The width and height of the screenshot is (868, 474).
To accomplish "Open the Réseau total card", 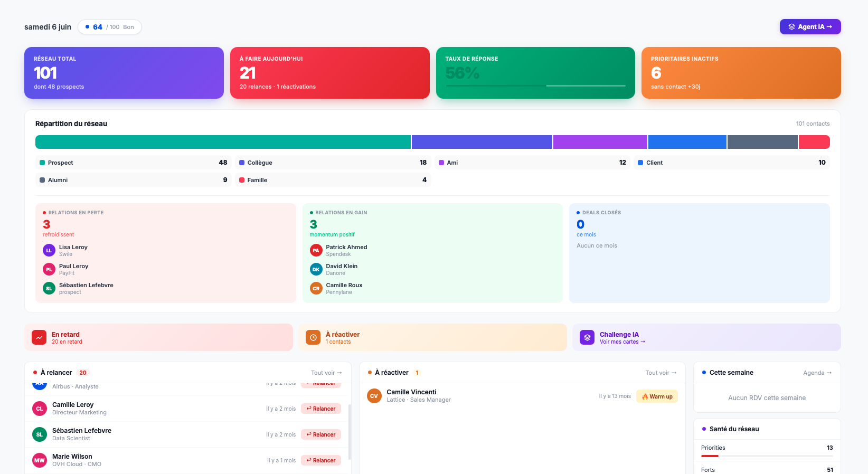I will [x=124, y=73].
